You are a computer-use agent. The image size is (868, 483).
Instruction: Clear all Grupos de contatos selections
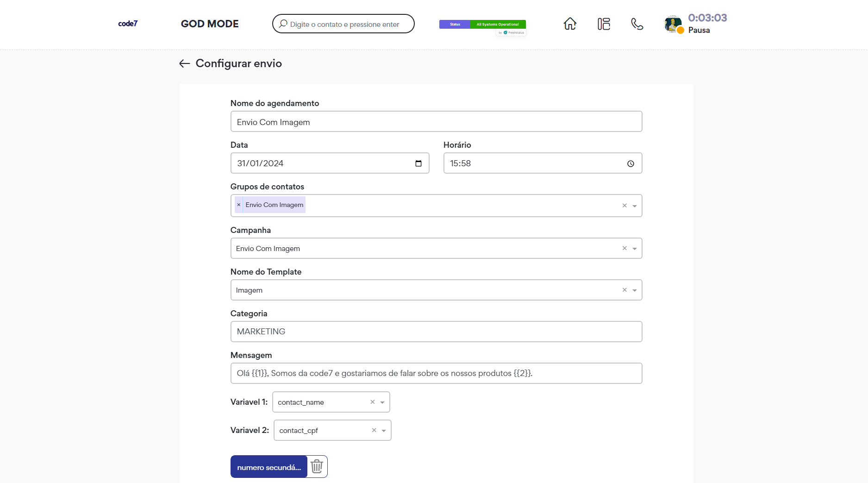(624, 206)
